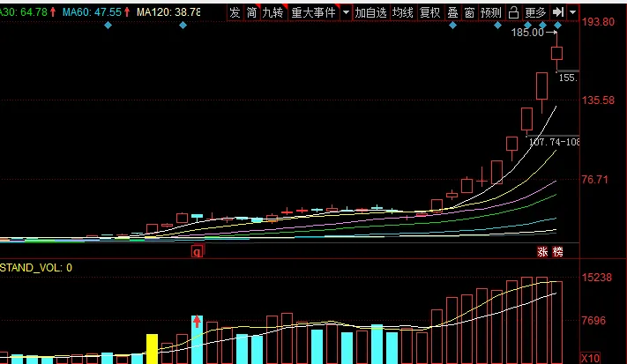Select the '九转' indicator
The height and width of the screenshot is (364, 627).
point(272,13)
